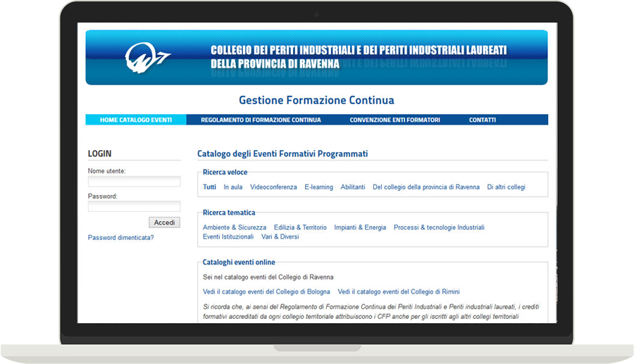The height and width of the screenshot is (364, 634).
Task: Click the text Sei nel catalogo eventi del Collegio di Ravenna
Action: coord(268,277)
